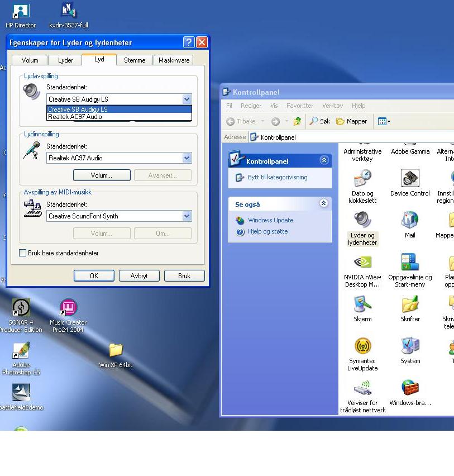Screen dimensions: 454x476
Task: Switch to the Volum tab
Action: pyautogui.click(x=30, y=60)
